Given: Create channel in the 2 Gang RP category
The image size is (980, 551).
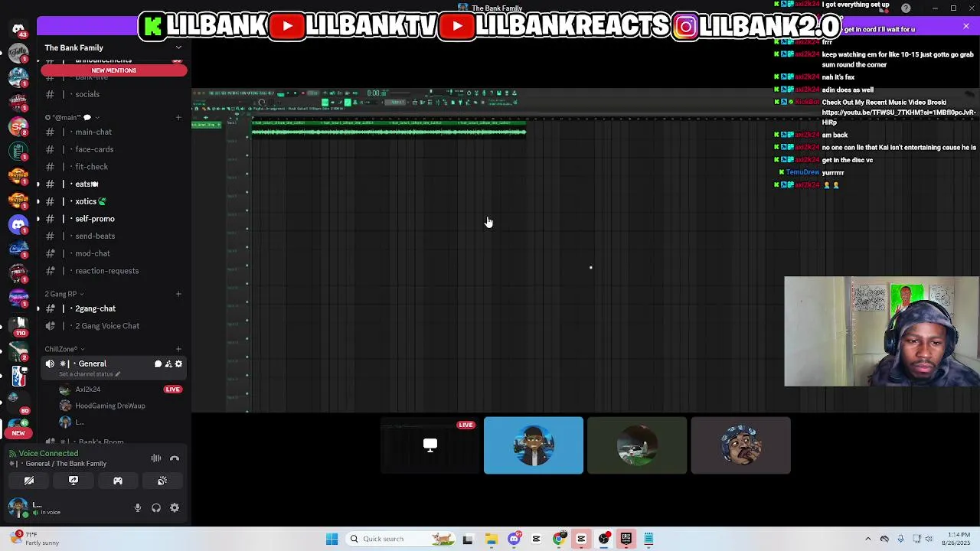Looking at the screenshot, I should [178, 294].
